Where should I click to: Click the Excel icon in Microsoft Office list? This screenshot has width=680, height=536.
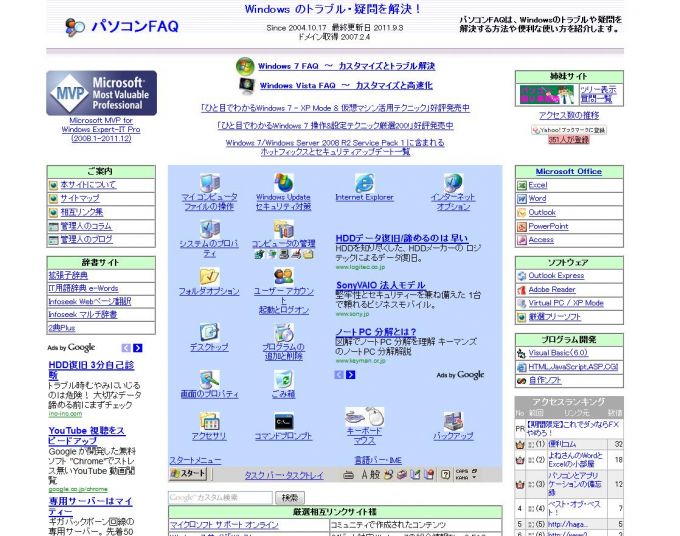click(522, 186)
